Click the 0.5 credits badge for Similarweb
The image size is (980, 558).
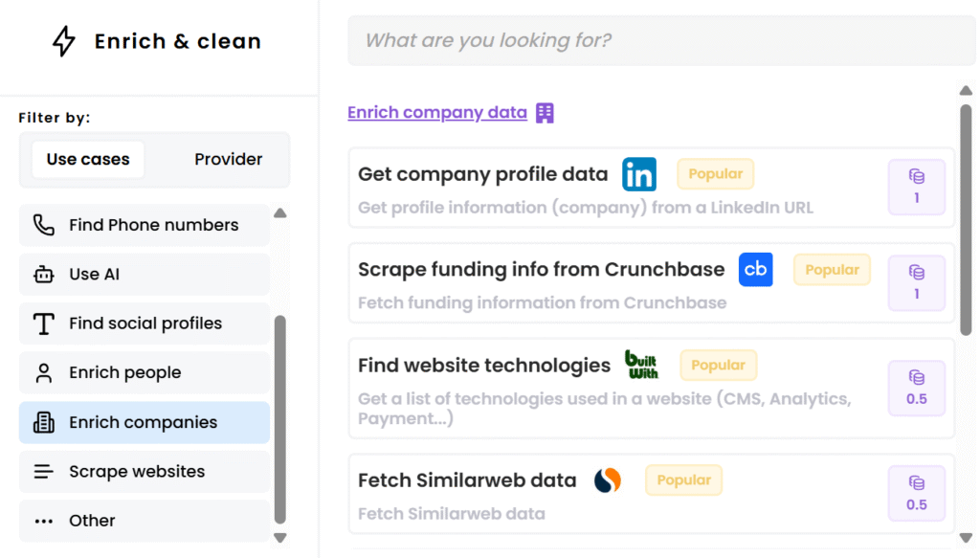click(916, 493)
